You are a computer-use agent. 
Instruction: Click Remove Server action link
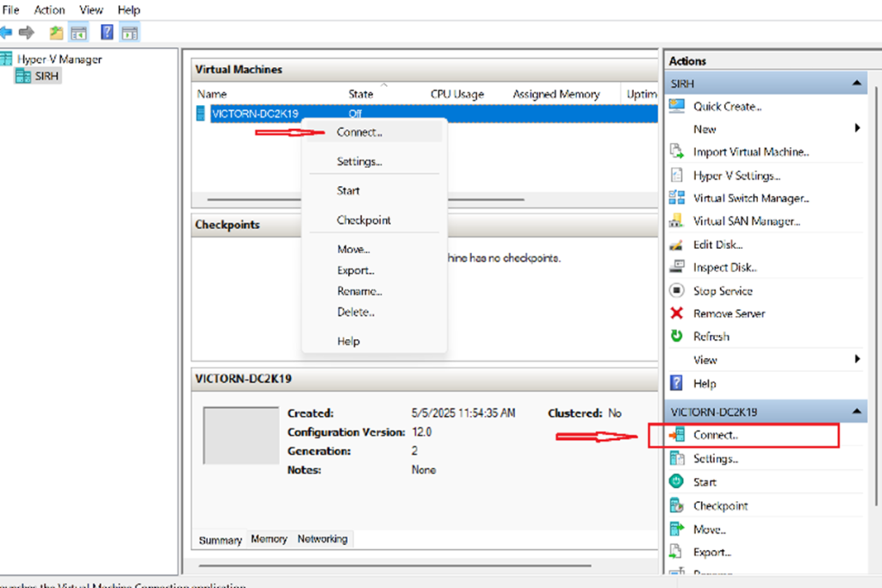(729, 313)
